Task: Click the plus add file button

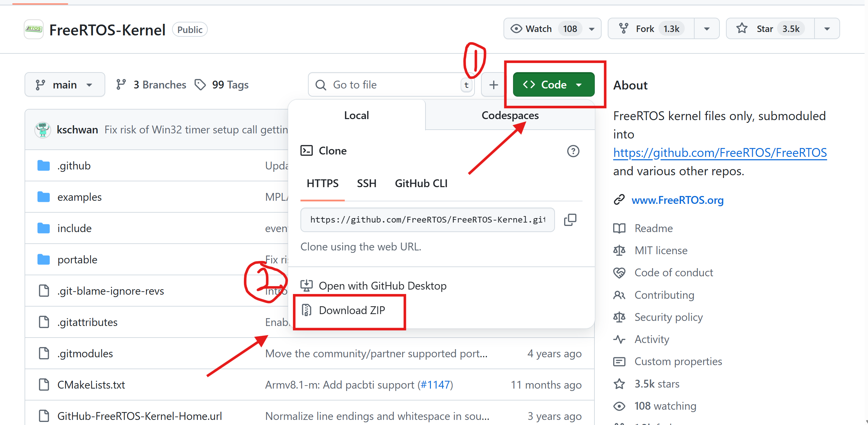Action: pos(493,85)
